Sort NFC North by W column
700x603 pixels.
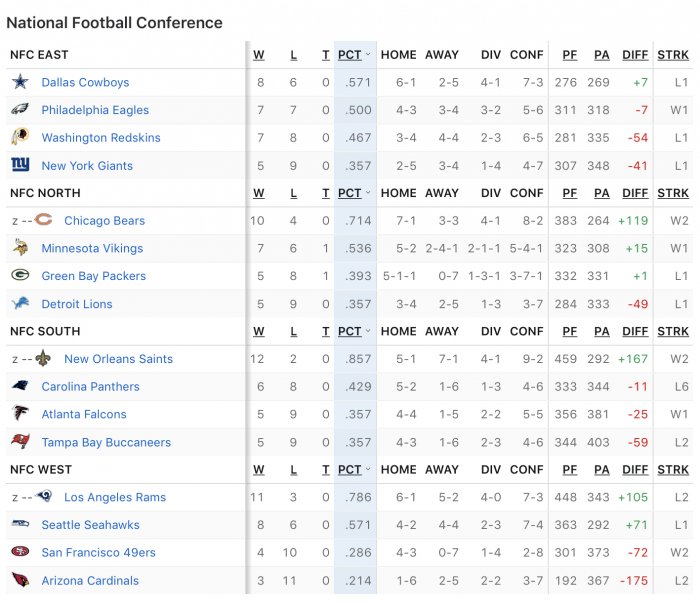259,193
